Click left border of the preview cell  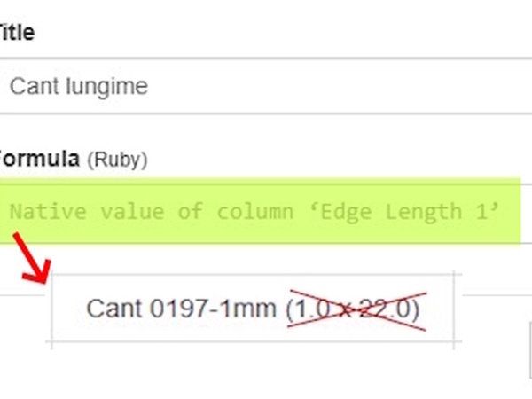point(52,308)
